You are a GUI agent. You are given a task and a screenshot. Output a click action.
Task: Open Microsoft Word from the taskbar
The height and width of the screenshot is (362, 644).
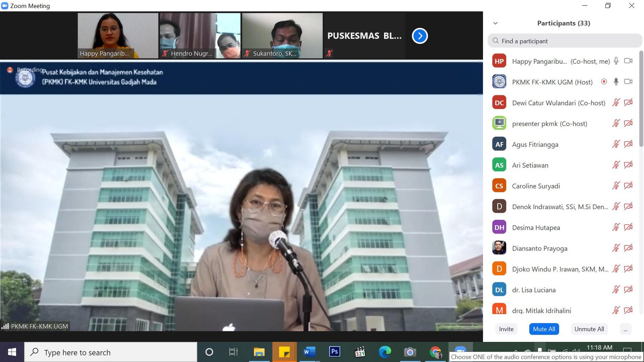[309, 352]
